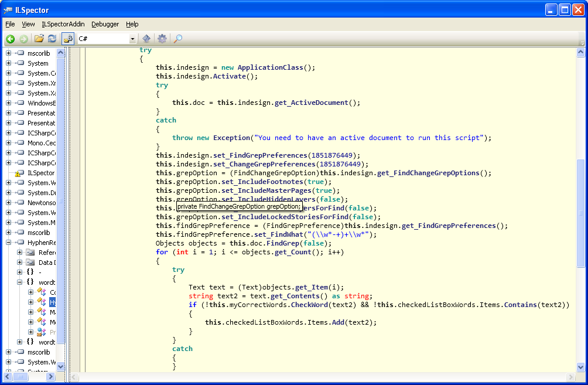Go back with the green Back arrow

pyautogui.click(x=10, y=39)
